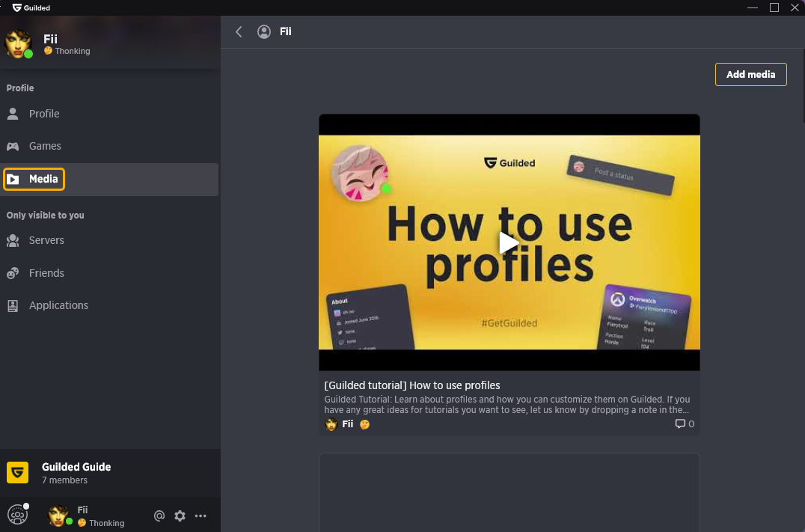Click the vertical scrollbar on the right
The image size is (805, 532).
pos(803,86)
